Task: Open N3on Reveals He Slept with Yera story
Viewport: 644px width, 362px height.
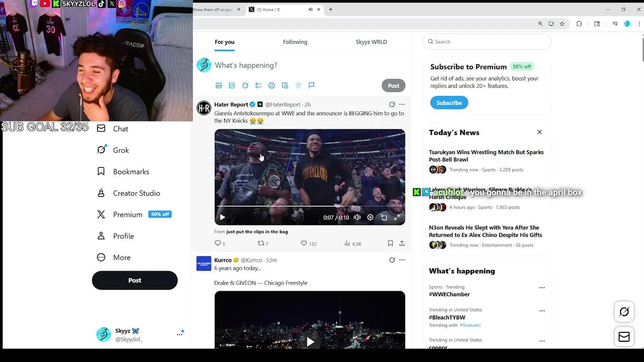Action: coord(486,231)
